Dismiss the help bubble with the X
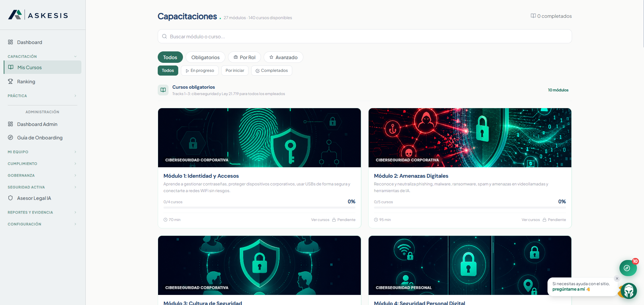This screenshot has width=644, height=305. coord(617,278)
